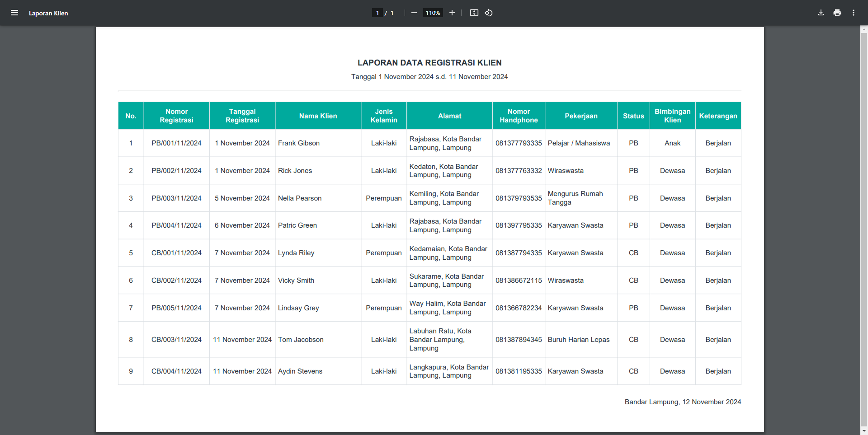
Task: Collapse the thumbnail navigation pane
Action: tap(14, 13)
